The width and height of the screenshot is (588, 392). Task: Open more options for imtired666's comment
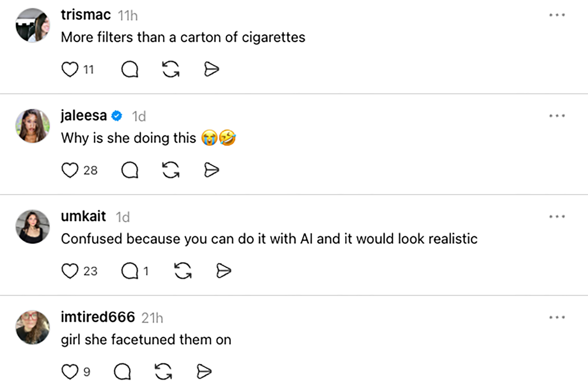(x=557, y=317)
